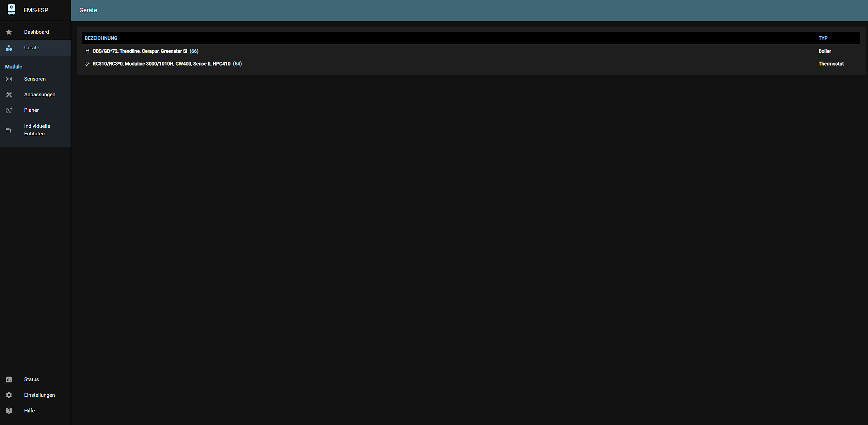This screenshot has height=425, width=868.
Task: Open the Status page
Action: click(35, 379)
